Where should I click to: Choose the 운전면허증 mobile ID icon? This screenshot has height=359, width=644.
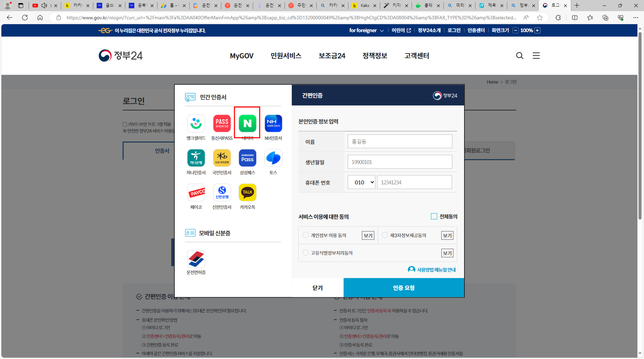[196, 259]
